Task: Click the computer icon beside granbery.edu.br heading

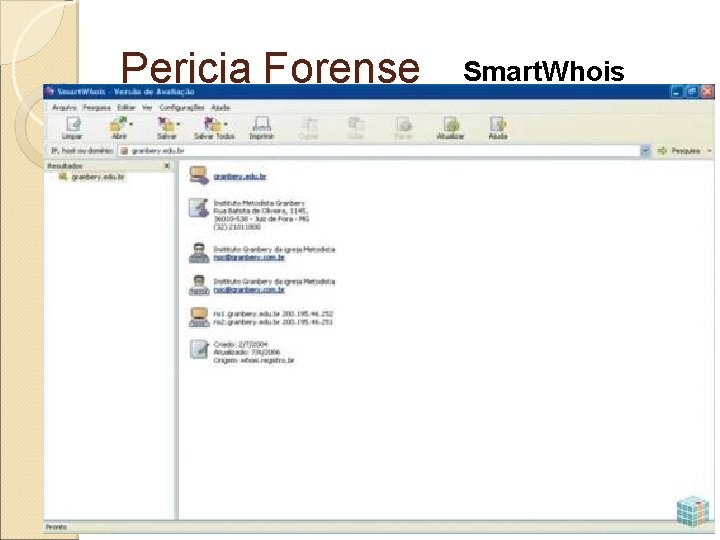Action: [x=199, y=175]
